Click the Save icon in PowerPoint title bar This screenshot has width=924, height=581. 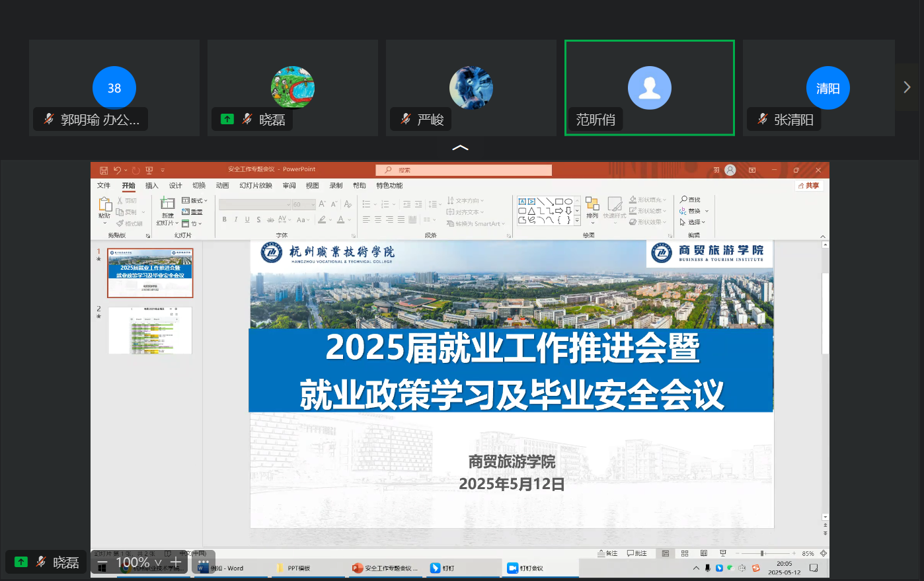(104, 170)
